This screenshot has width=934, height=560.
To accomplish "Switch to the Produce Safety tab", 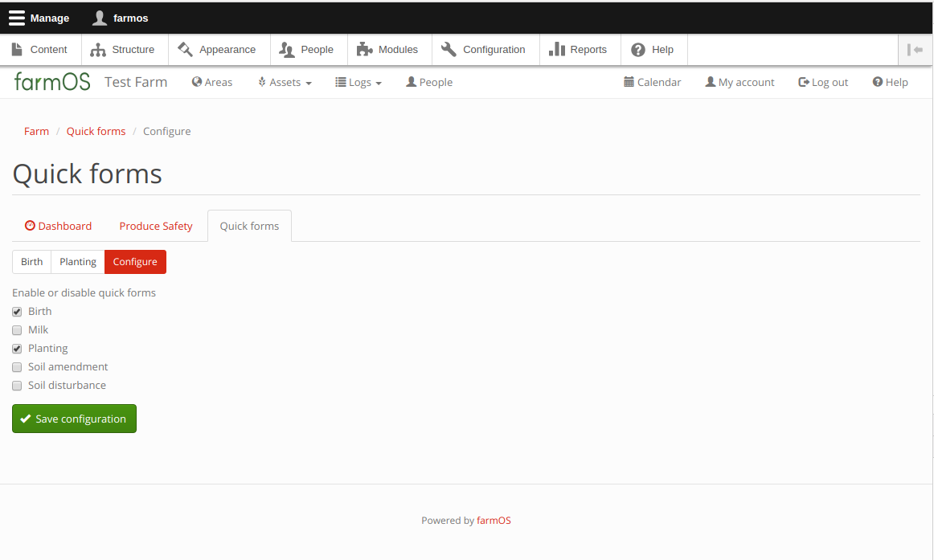I will coord(156,226).
